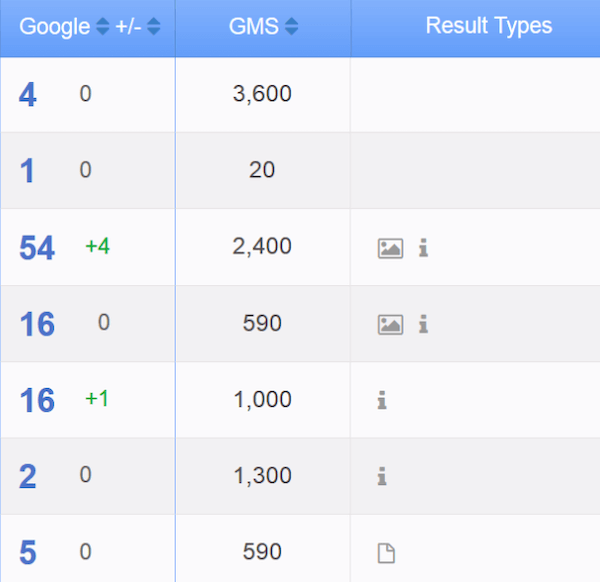The height and width of the screenshot is (582, 600).
Task: Click the +4 rank change value
Action: (97, 246)
